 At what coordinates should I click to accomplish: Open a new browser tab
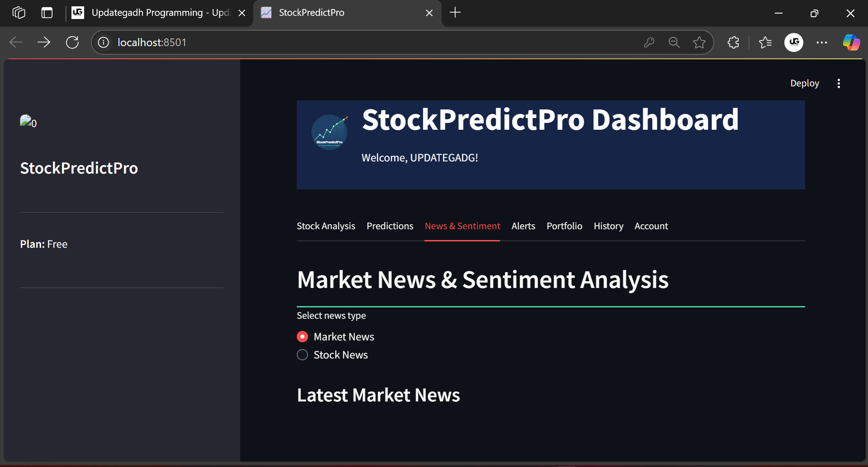[x=455, y=13]
